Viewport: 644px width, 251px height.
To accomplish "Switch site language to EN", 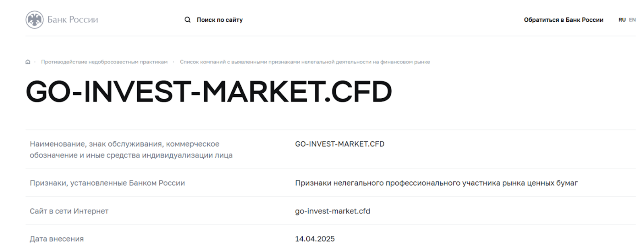I will (x=632, y=20).
